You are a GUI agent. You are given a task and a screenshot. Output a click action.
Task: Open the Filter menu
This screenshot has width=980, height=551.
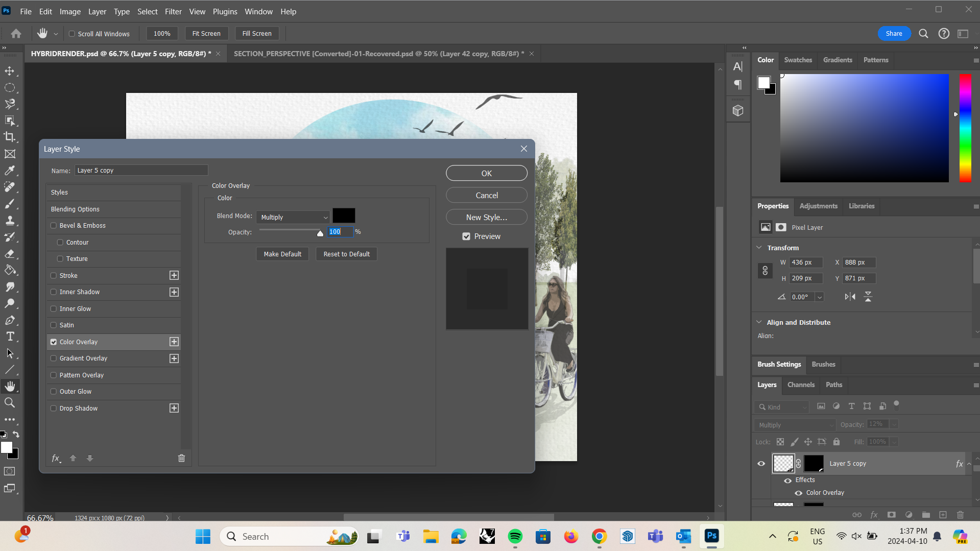tap(173, 11)
